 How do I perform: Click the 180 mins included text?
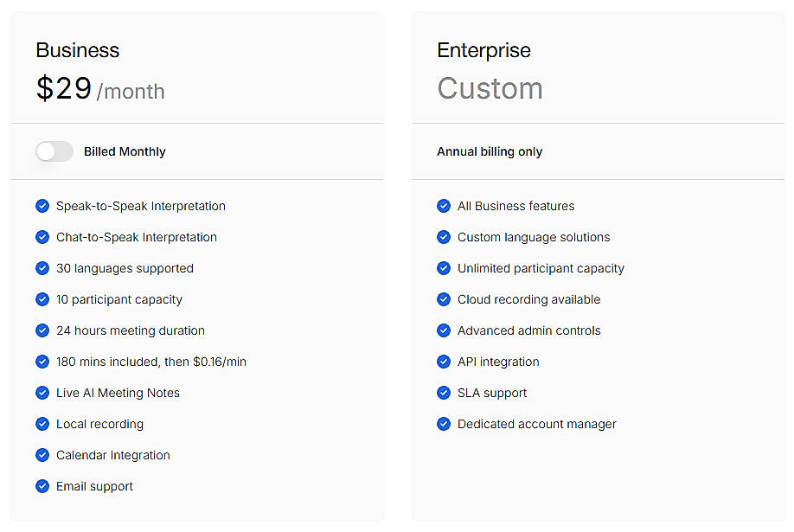[151, 362]
